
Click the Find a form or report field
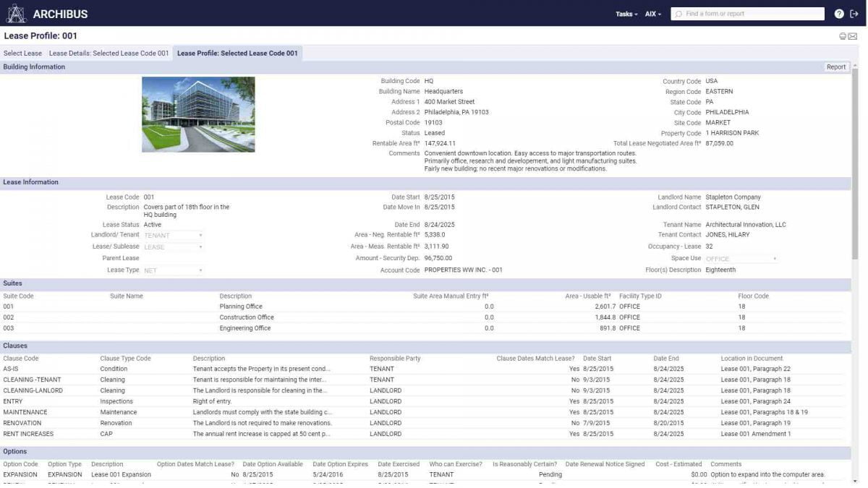click(x=745, y=13)
